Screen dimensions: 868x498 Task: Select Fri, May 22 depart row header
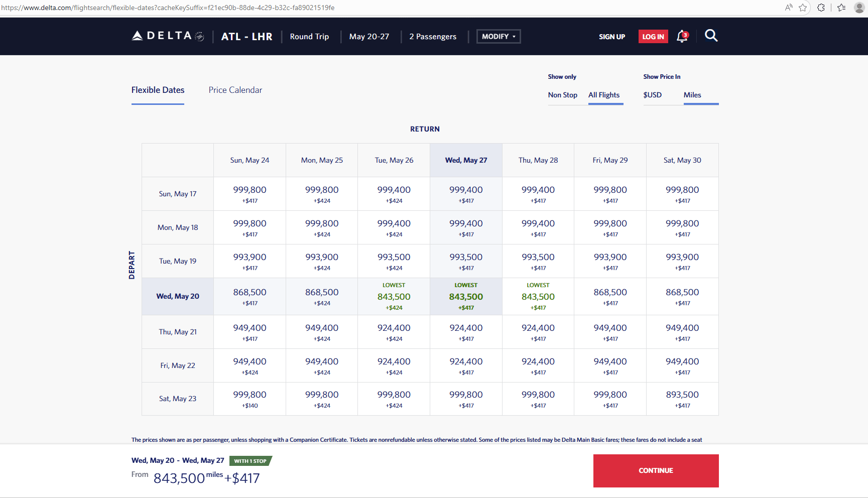[178, 365]
